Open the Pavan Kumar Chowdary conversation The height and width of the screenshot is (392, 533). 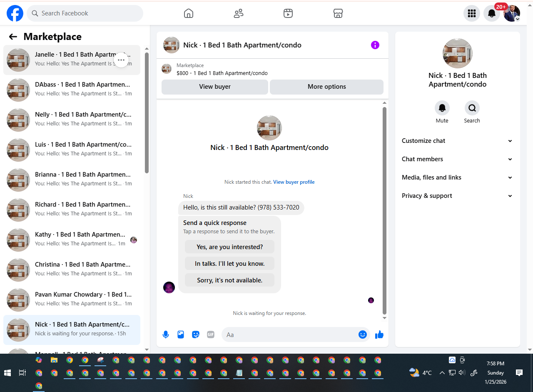(72, 300)
